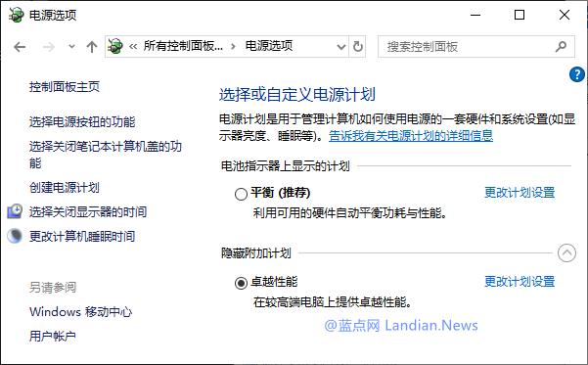This screenshot has width=588, height=365.
Task: Select the 卓越性能 power plan radio button
Action: 241,283
